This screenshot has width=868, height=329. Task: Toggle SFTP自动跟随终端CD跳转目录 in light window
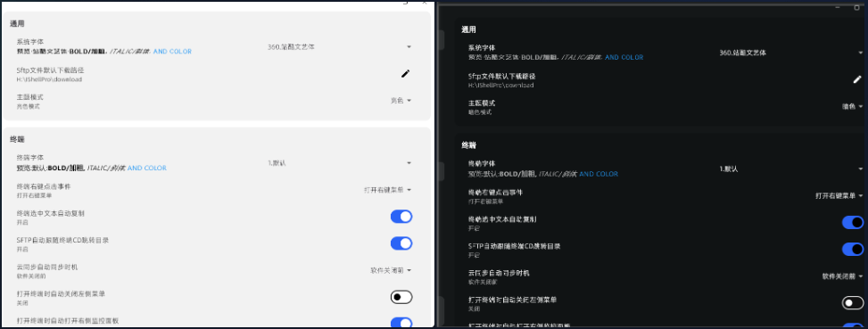point(401,243)
